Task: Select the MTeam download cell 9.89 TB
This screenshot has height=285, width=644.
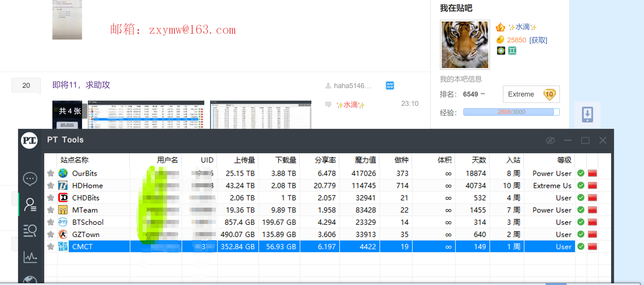Action: click(279, 210)
